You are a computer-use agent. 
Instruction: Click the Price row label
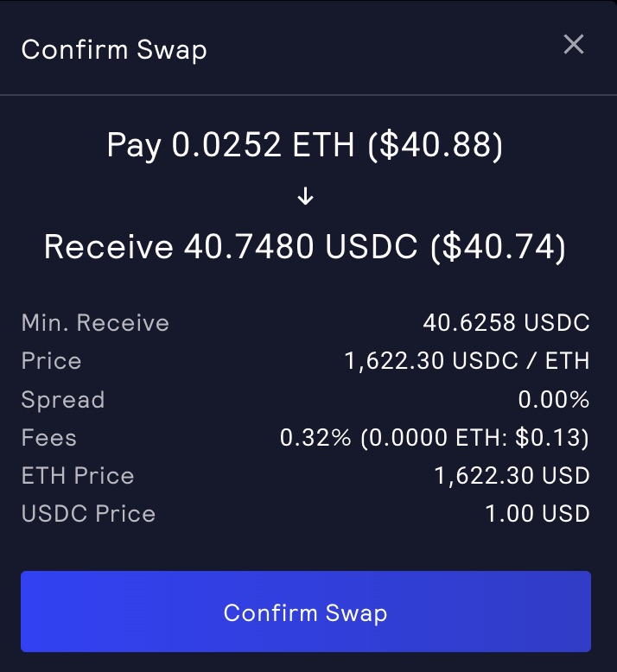51,361
